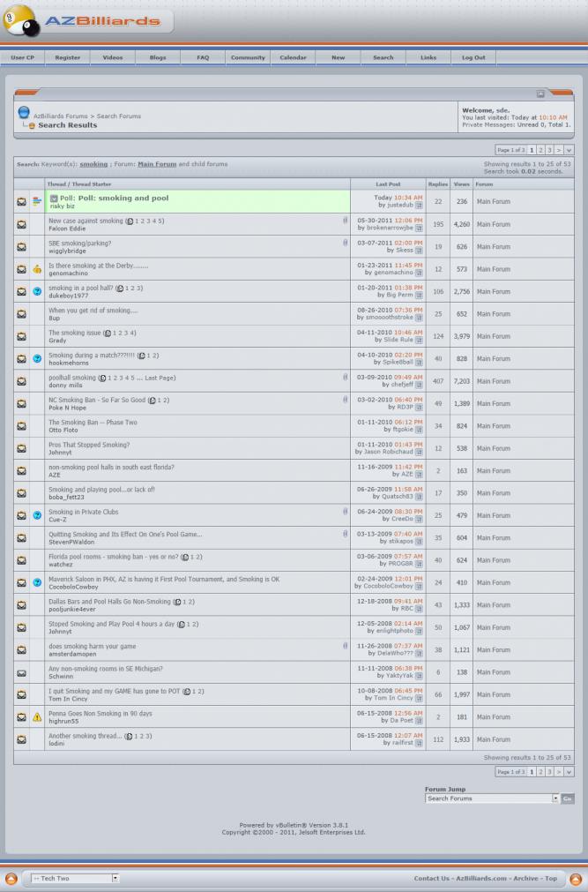Click the question icon on 'Smoking in Private Clubs'
This screenshot has height=892, width=588.
tap(37, 515)
